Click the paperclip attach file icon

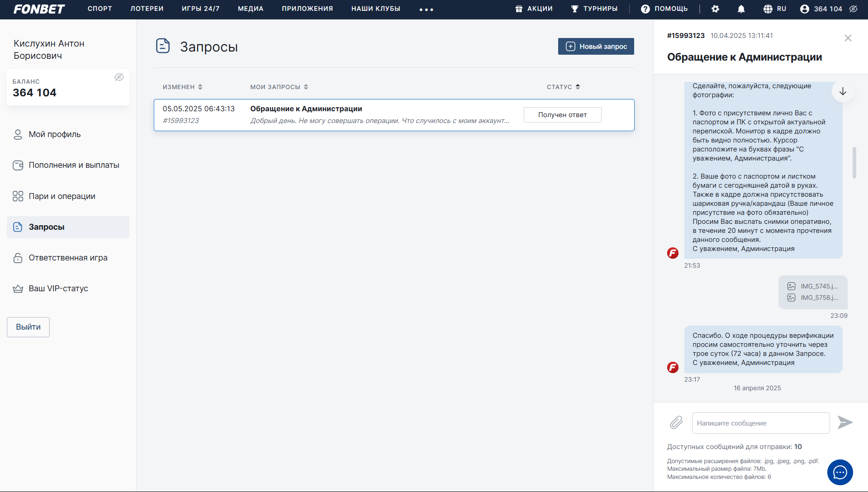(676, 423)
